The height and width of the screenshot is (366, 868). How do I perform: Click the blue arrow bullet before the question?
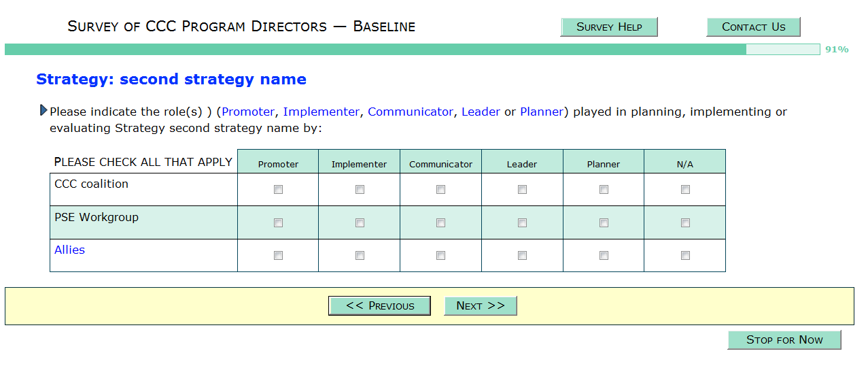click(x=44, y=110)
